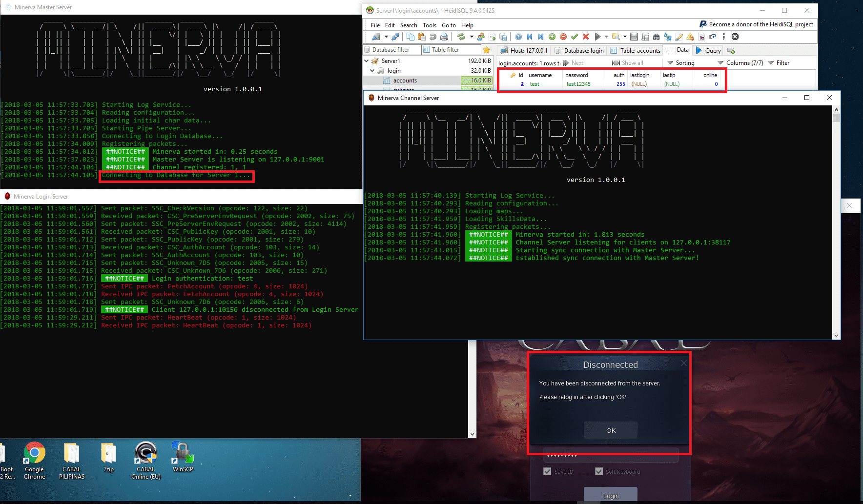Open dropdown arrow beside Refresh icon
Screen dimensions: 863x504
pos(472,37)
